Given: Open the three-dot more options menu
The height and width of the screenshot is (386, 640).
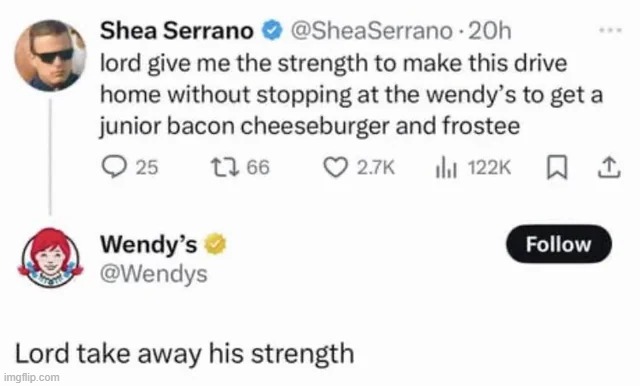Looking at the screenshot, I should pyautogui.click(x=610, y=30).
